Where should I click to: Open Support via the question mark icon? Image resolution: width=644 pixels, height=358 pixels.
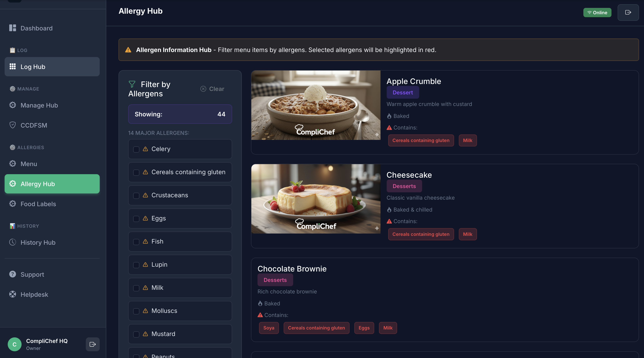tap(13, 274)
